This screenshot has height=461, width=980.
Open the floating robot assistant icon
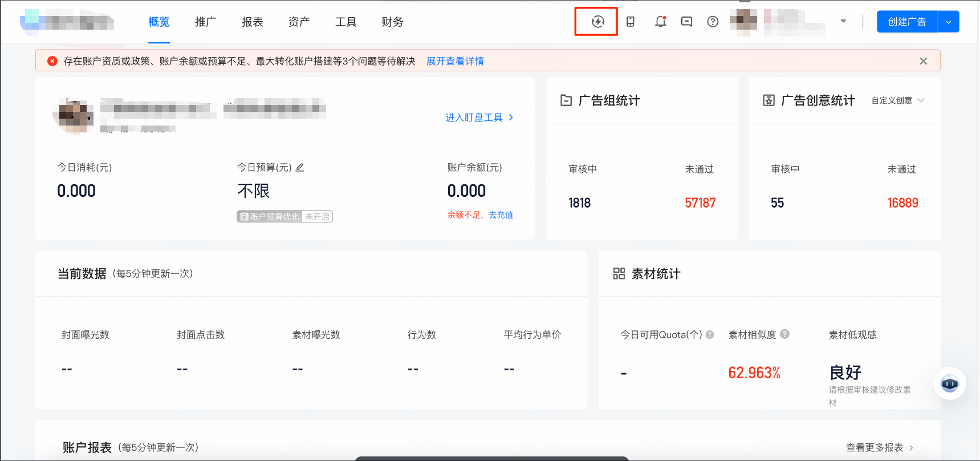point(950,383)
